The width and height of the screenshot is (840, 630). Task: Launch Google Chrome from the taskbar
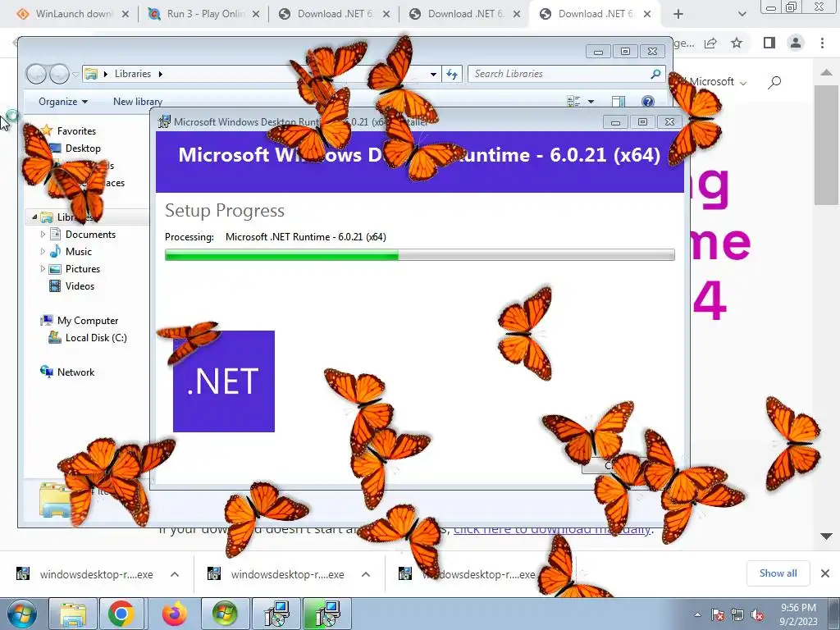click(x=121, y=614)
